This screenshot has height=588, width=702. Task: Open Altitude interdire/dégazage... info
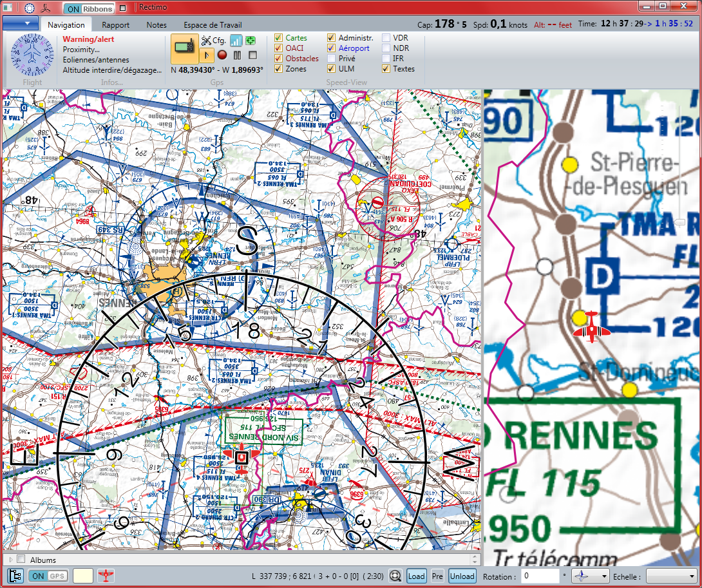[x=112, y=70]
